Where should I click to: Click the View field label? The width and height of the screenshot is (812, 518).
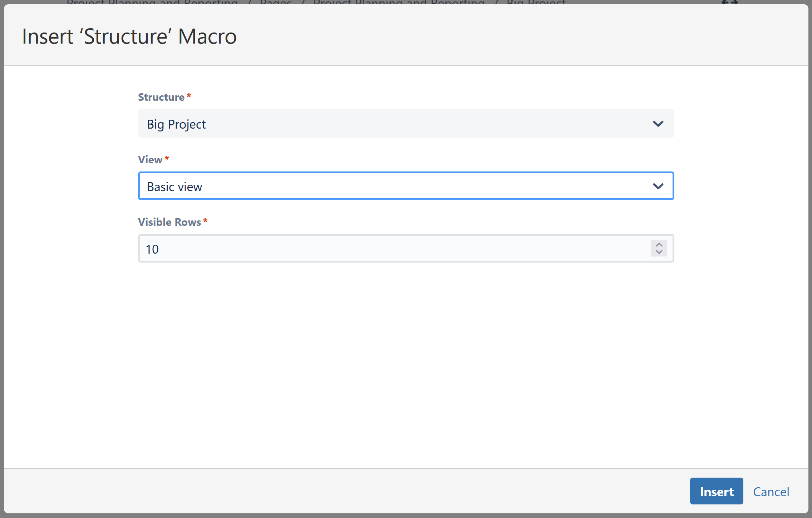click(150, 160)
